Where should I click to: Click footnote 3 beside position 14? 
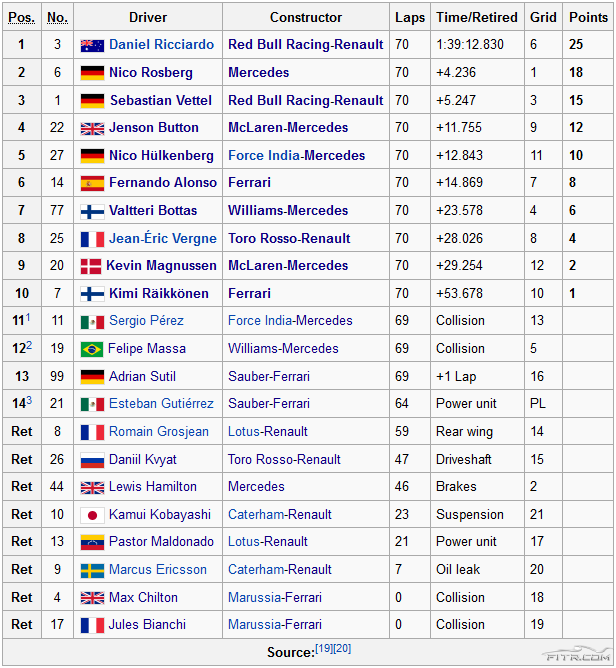(x=29, y=400)
